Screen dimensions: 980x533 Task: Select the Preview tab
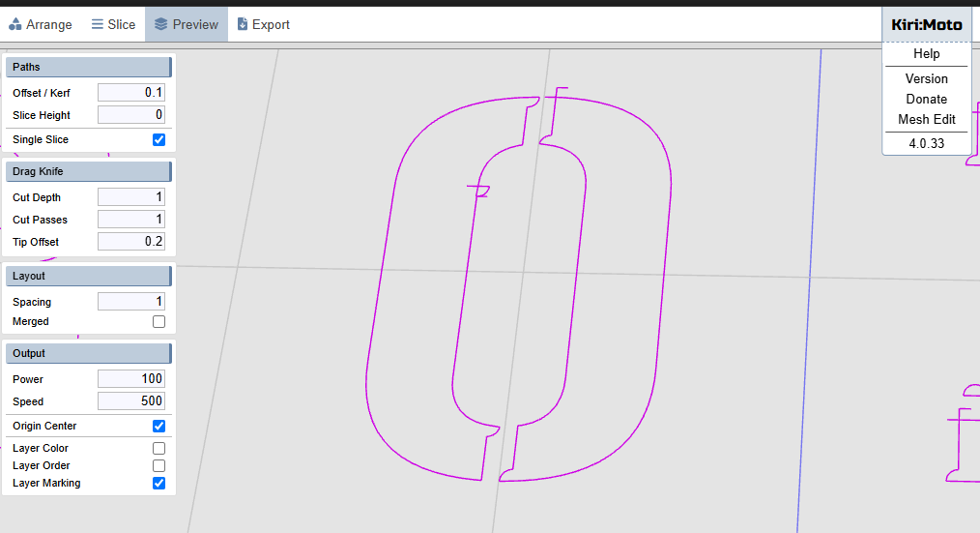(x=187, y=24)
